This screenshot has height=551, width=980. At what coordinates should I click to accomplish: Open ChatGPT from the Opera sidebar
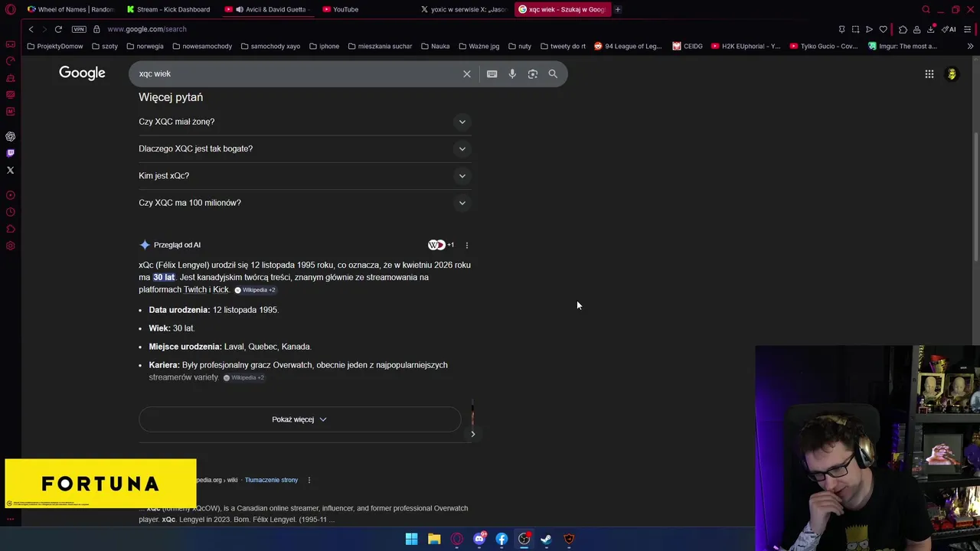[11, 136]
